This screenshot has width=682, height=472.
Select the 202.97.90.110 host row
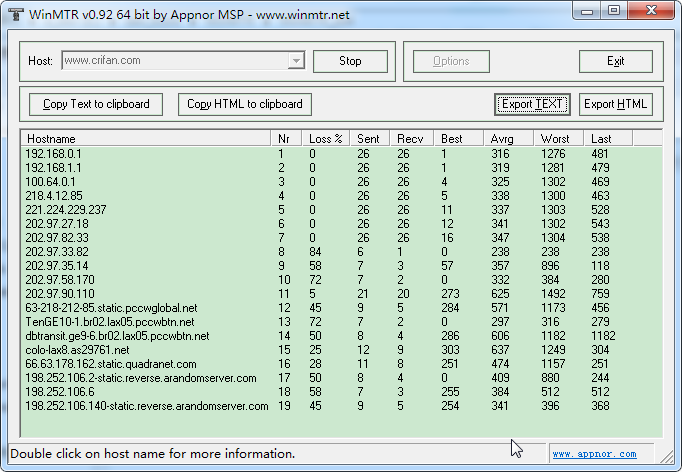click(x=341, y=294)
